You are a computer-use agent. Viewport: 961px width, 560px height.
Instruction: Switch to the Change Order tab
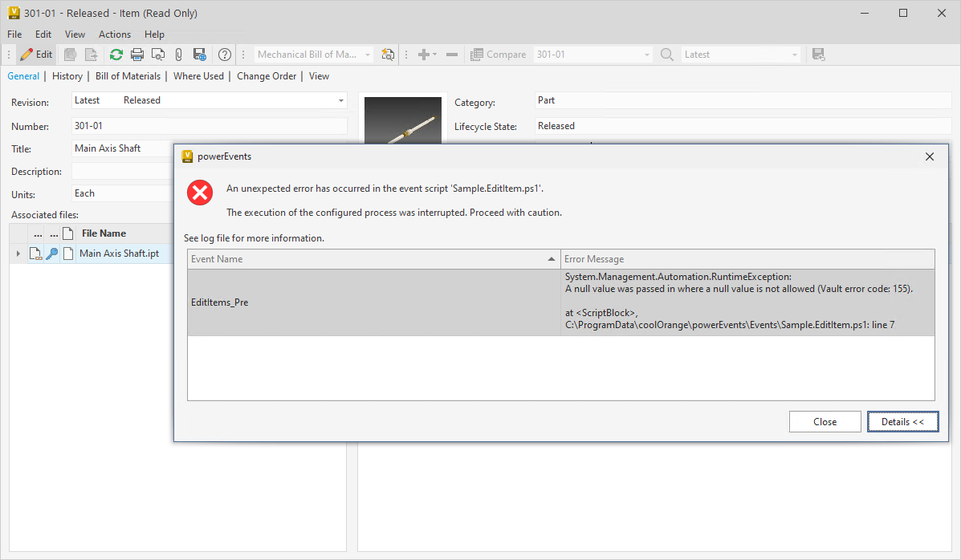pyautogui.click(x=267, y=76)
